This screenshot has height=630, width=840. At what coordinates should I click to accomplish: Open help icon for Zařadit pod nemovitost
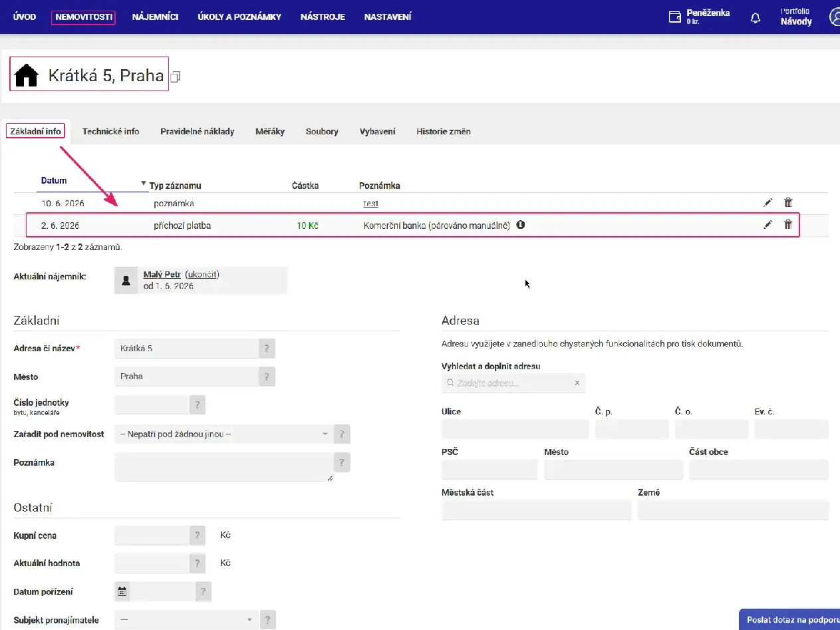pyautogui.click(x=342, y=434)
